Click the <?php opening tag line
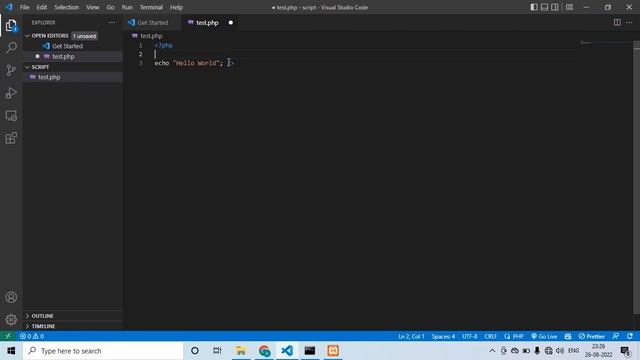Image resolution: width=640 pixels, height=360 pixels. 164,45
